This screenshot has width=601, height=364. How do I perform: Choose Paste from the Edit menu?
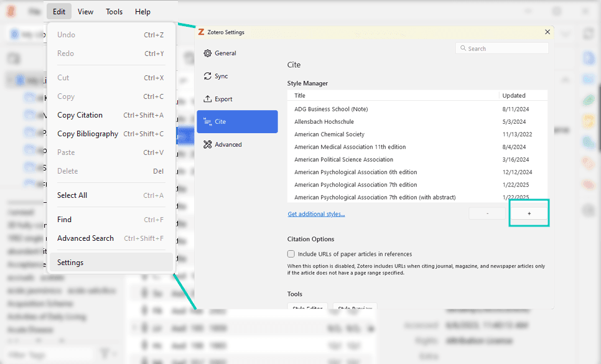click(111, 152)
